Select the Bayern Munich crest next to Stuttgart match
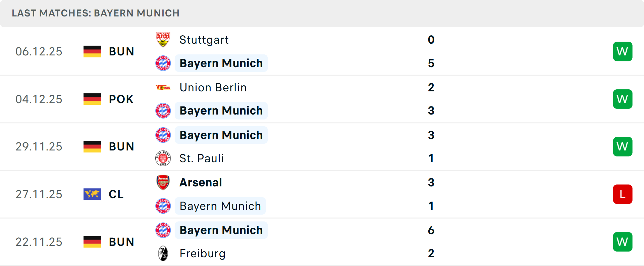The image size is (644, 266). coord(163,63)
